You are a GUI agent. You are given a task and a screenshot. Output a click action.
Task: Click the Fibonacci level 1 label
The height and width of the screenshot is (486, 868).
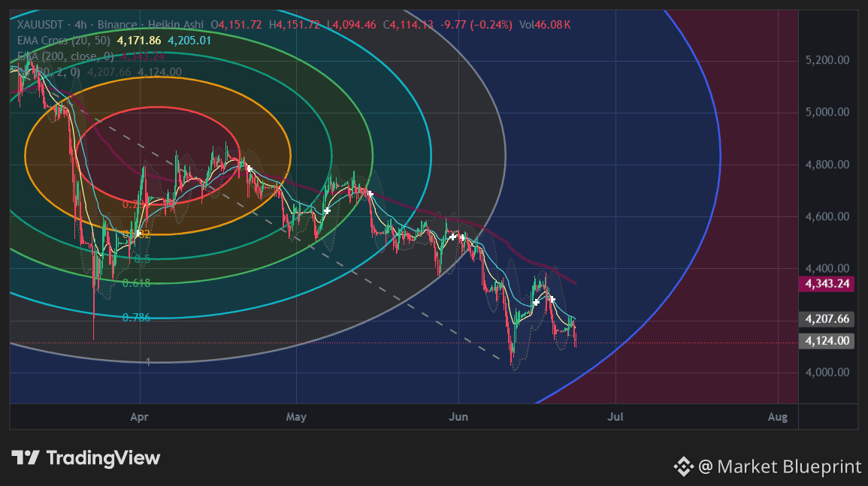coord(148,362)
